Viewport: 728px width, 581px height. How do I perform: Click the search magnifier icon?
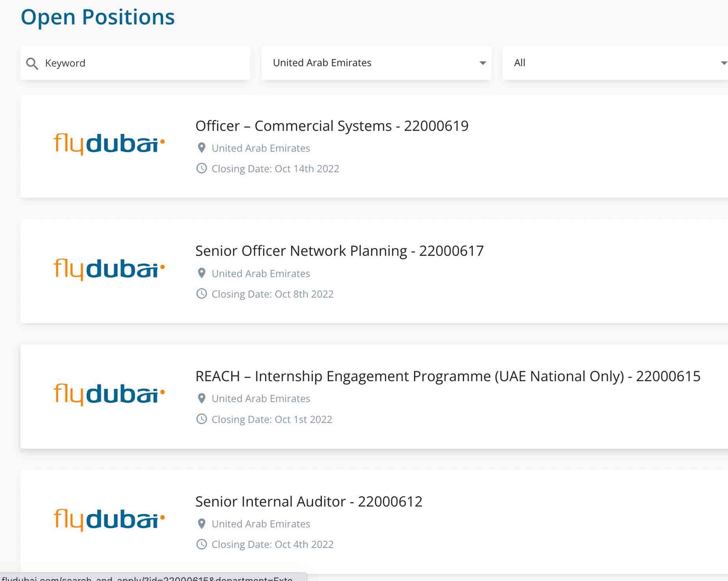[x=32, y=63]
